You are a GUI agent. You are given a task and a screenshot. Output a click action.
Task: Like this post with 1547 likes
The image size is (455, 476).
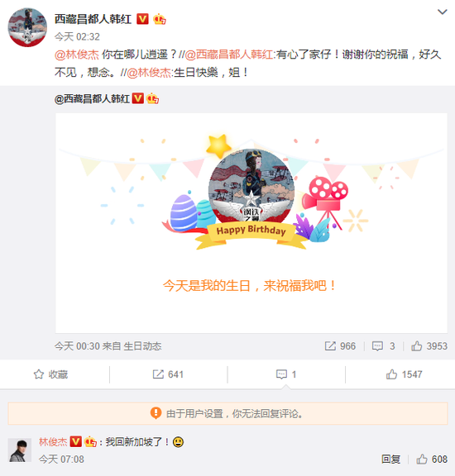(404, 374)
